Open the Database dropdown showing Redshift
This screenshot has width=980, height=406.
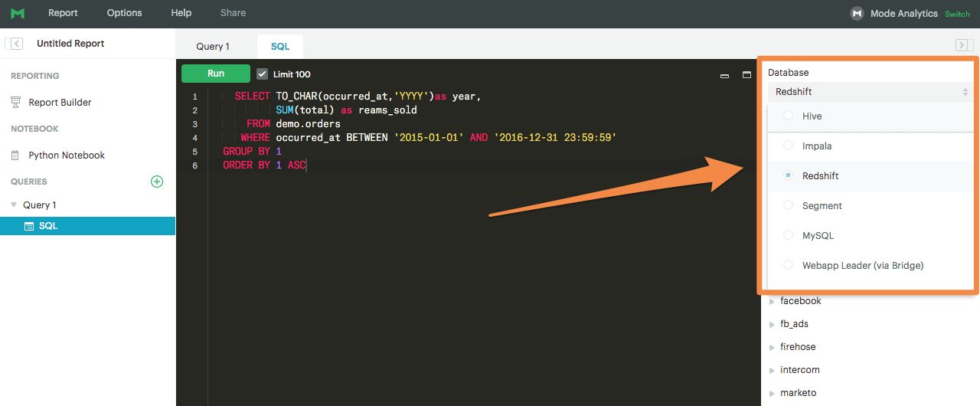coord(871,92)
